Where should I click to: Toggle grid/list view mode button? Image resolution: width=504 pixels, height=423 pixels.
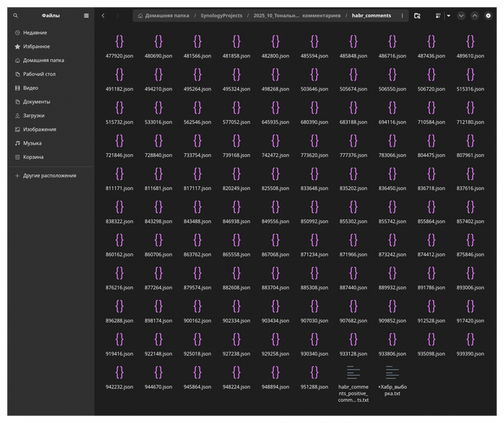(x=437, y=15)
